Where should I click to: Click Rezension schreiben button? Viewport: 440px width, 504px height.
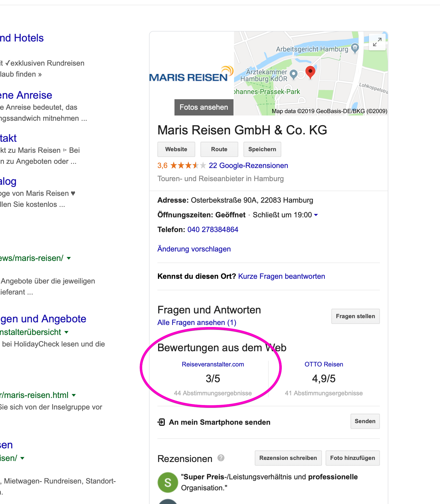point(288,458)
